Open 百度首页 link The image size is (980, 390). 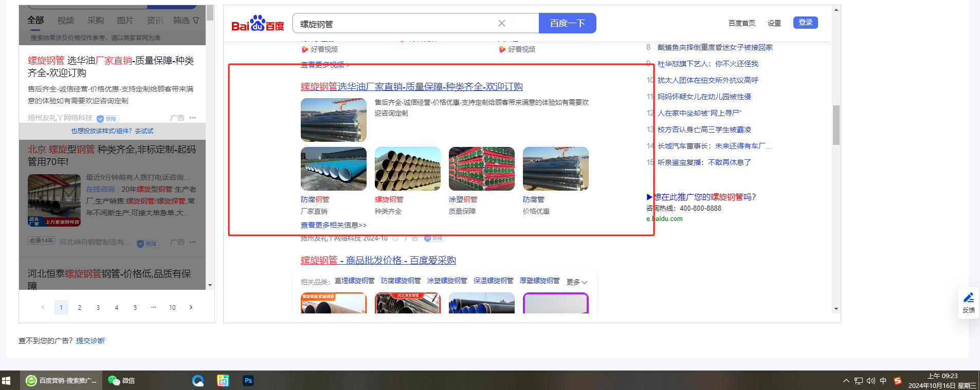pyautogui.click(x=742, y=23)
